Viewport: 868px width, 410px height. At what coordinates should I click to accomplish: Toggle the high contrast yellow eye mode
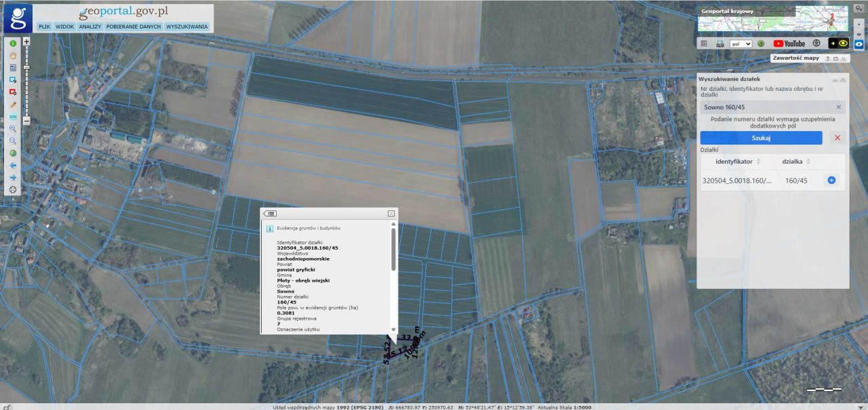tap(838, 43)
